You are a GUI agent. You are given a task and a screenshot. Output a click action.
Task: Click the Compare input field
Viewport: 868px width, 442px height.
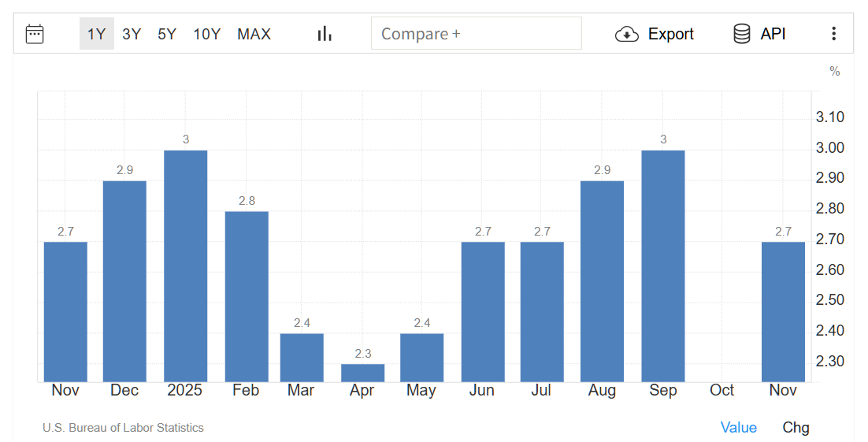(x=476, y=34)
